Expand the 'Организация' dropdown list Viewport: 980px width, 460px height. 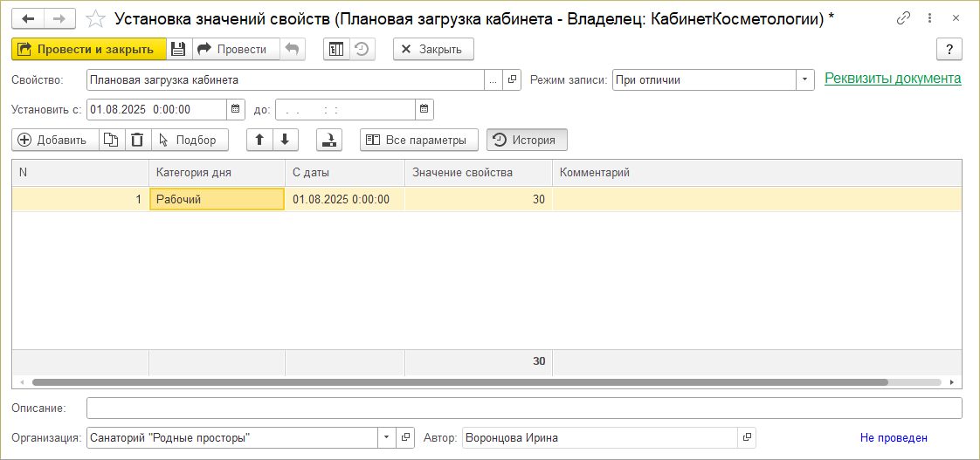(387, 437)
